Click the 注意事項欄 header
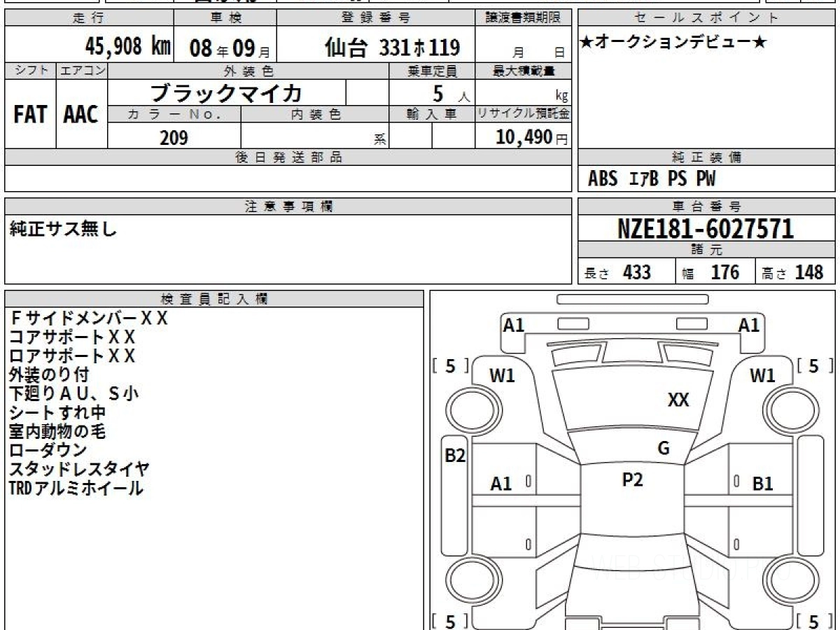This screenshot has width=840, height=630. (288, 206)
